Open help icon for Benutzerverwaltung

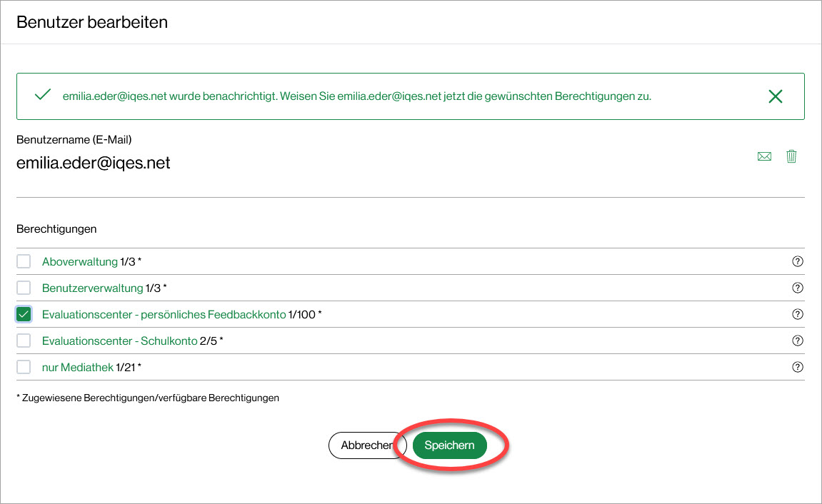(x=798, y=288)
